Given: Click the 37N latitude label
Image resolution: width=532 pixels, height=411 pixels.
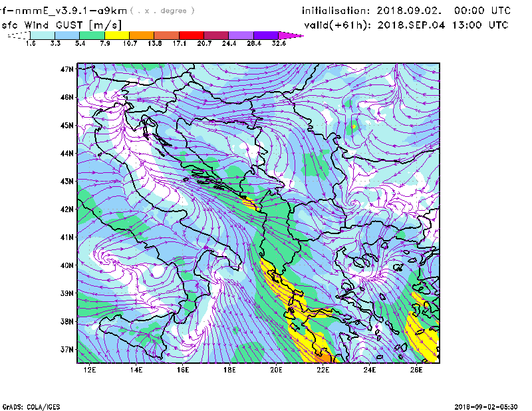Looking at the screenshot, I should point(67,349).
